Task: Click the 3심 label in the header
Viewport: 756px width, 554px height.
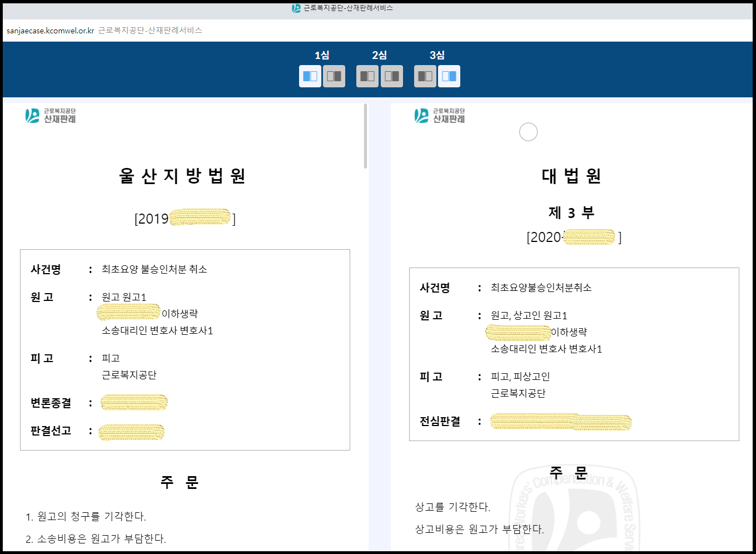Action: [x=437, y=55]
